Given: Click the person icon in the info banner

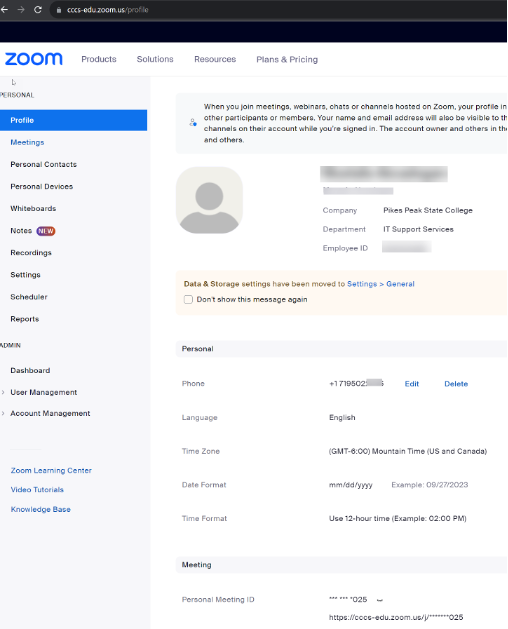Looking at the screenshot, I should coord(193,123).
